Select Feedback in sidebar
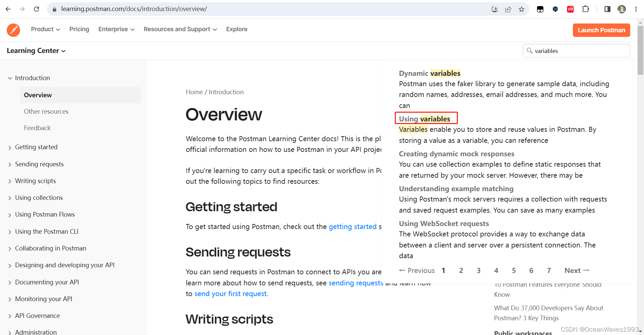Viewport: 644px width, 335px height. (37, 128)
